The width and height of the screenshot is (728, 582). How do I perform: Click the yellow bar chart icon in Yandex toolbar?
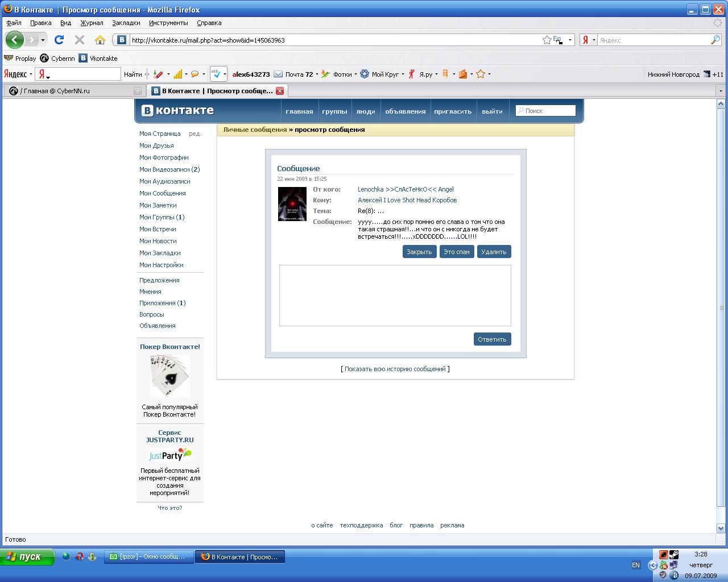178,74
